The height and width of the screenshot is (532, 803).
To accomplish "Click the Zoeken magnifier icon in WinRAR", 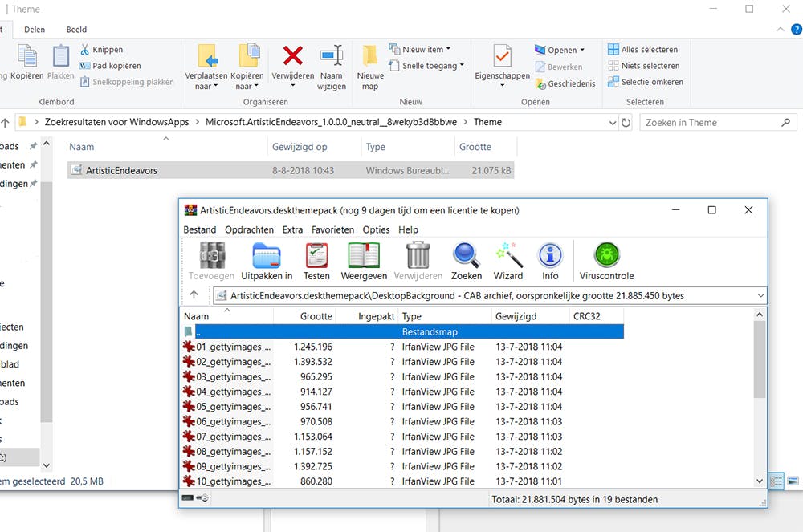I will click(467, 258).
